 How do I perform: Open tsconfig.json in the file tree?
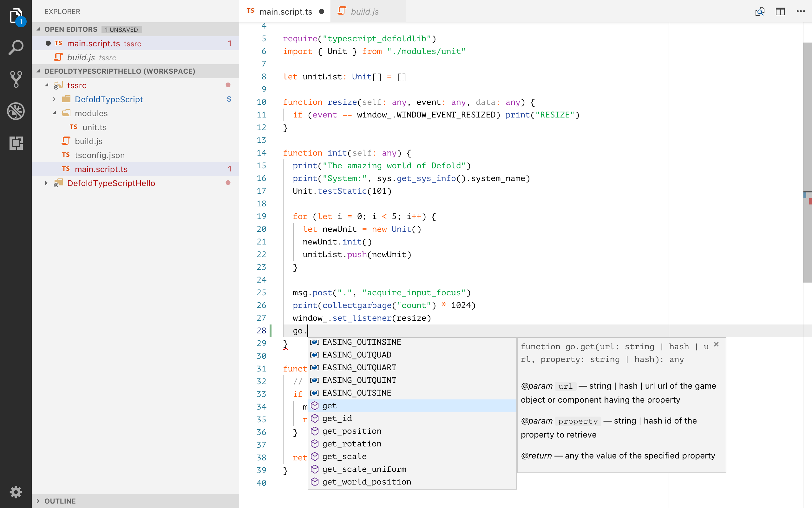pos(135,155)
